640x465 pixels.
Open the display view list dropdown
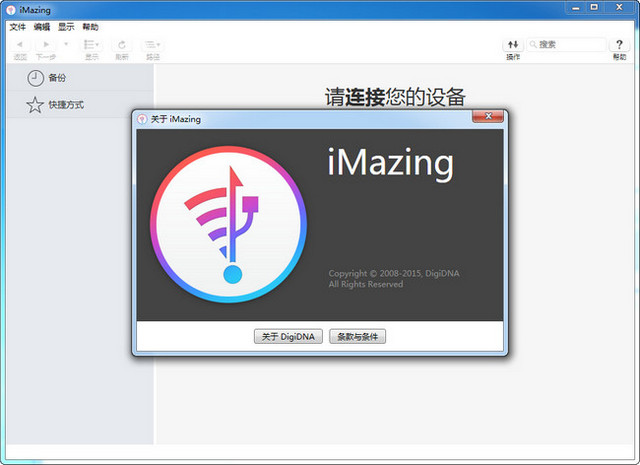coord(91,44)
